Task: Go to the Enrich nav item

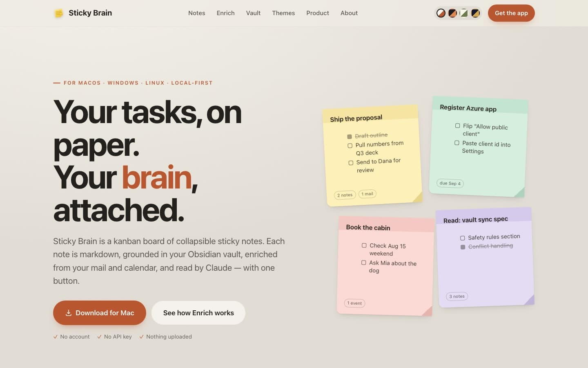Action: (x=226, y=13)
